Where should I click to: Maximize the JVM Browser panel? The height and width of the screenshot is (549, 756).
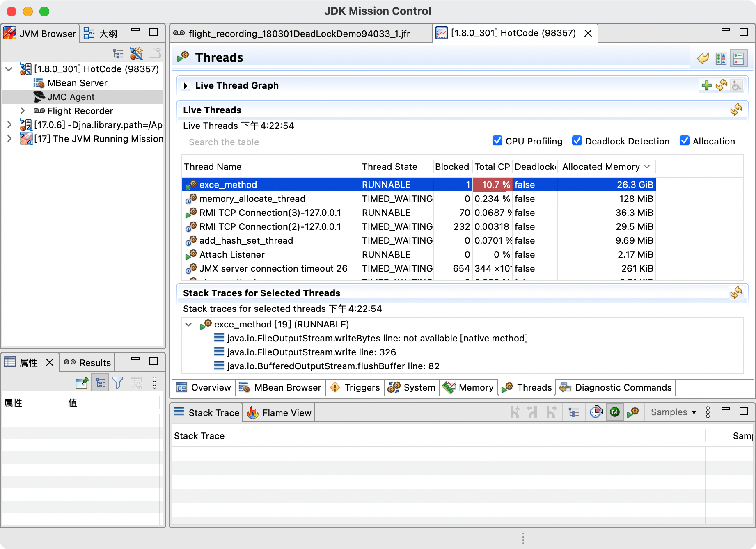pos(153,32)
